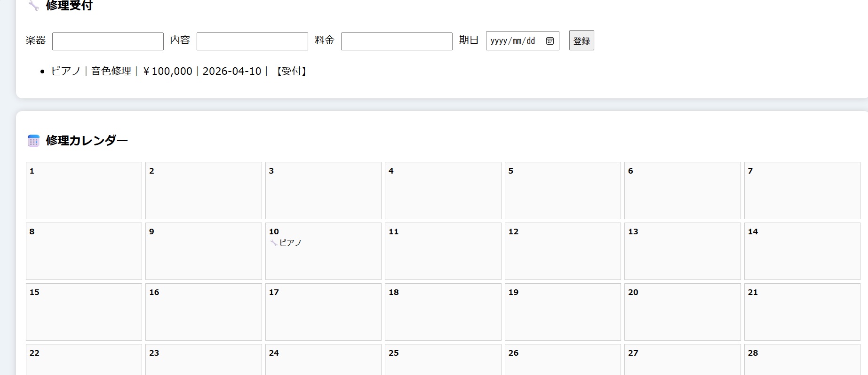Viewport: 868px width, 375px height.
Task: Select calendar day 18 cell
Action: pyautogui.click(x=443, y=312)
